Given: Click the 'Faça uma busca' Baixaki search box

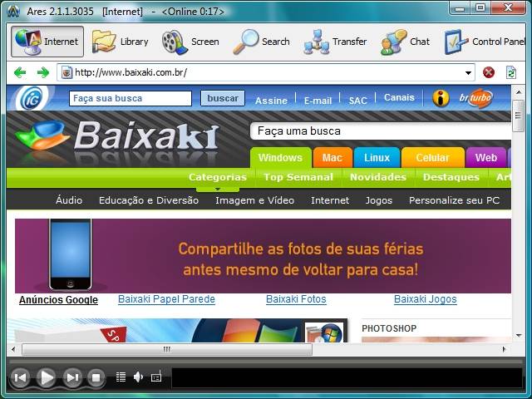Looking at the screenshot, I should tap(381, 131).
